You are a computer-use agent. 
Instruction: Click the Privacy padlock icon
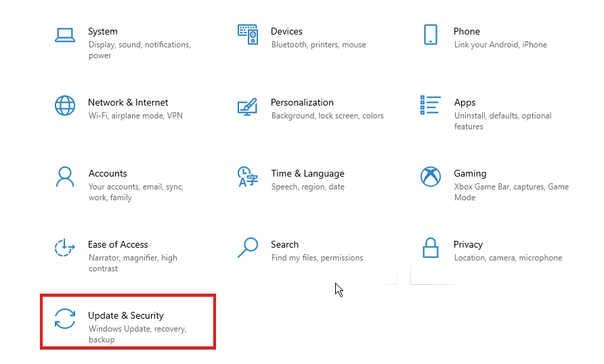click(430, 248)
